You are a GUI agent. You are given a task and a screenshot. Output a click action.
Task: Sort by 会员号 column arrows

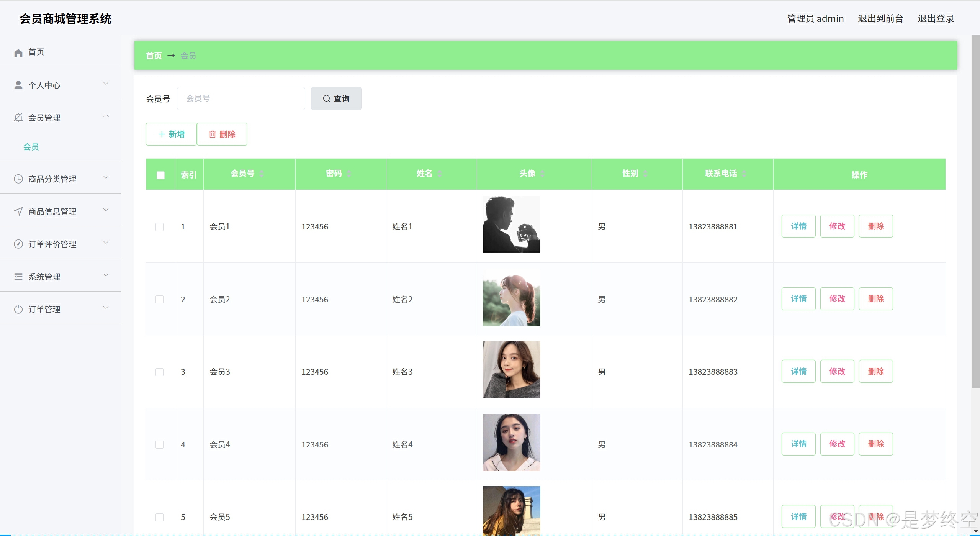tap(262, 174)
